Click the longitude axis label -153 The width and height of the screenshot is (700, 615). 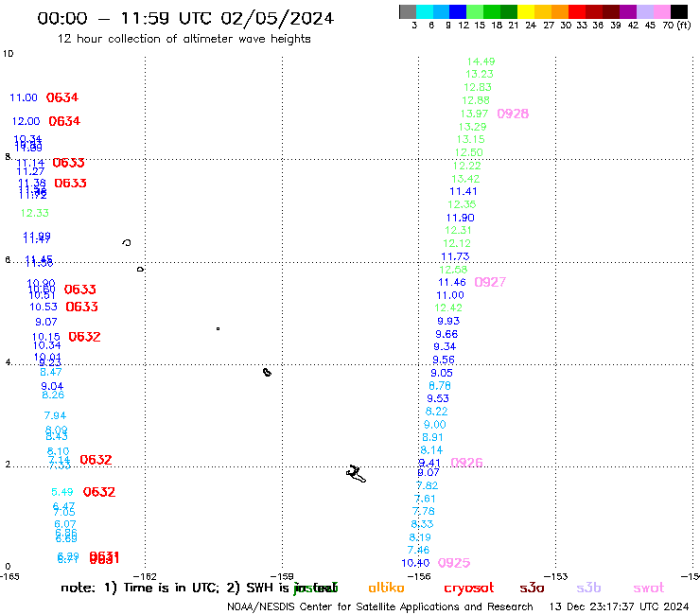(556, 576)
